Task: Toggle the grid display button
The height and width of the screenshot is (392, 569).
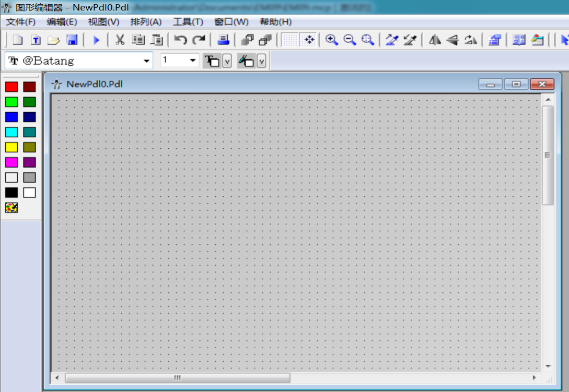Action: point(290,40)
